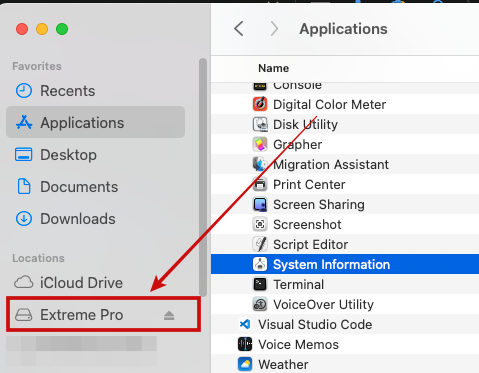Click the iCloud Drive cloud icon
The height and width of the screenshot is (373, 479).
pyautogui.click(x=23, y=283)
